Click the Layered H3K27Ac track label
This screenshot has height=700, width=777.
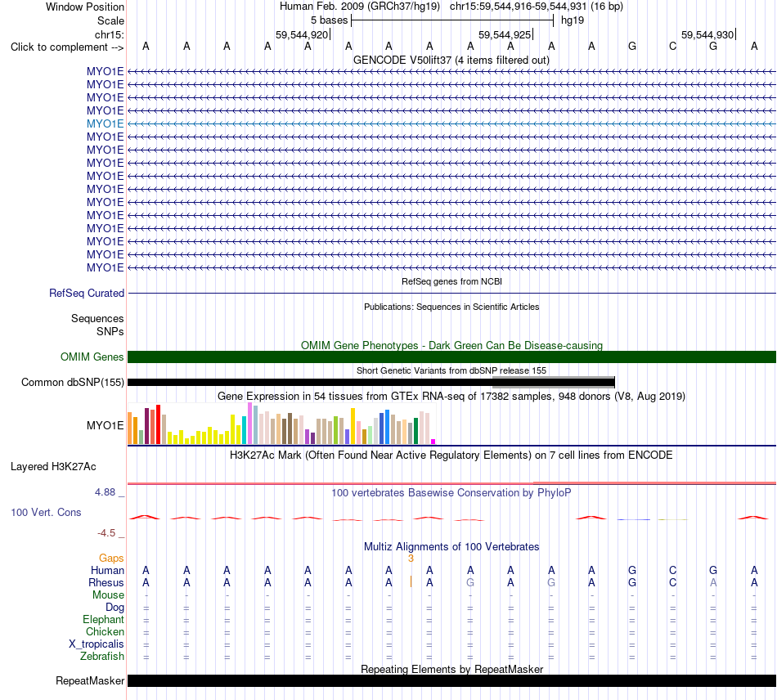pyautogui.click(x=53, y=467)
